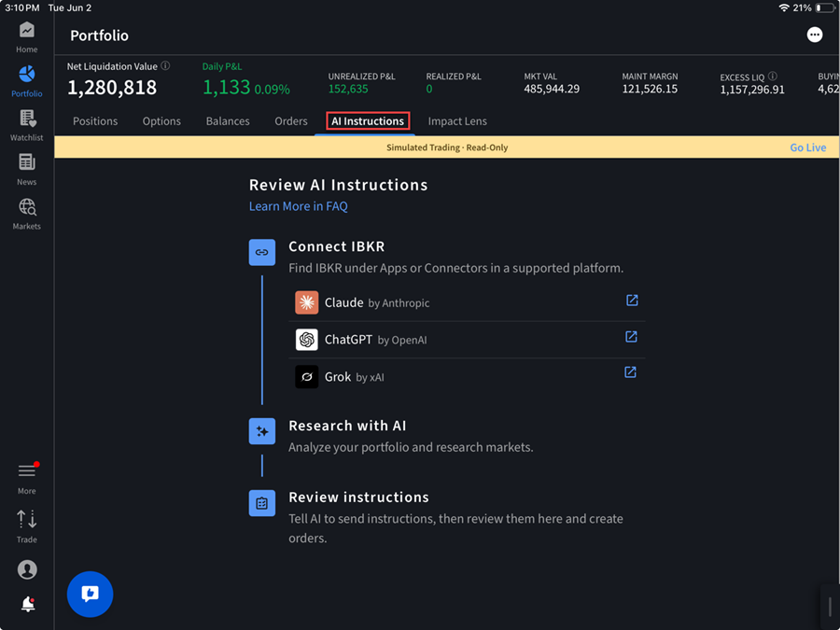The image size is (840, 630).
Task: Click the Research with AI sparkle icon
Action: [262, 431]
